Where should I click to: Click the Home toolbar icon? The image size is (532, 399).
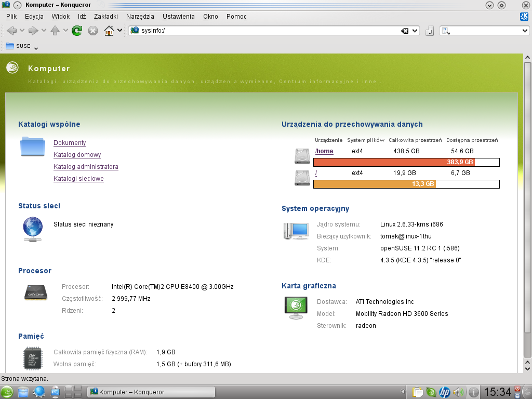coord(109,31)
